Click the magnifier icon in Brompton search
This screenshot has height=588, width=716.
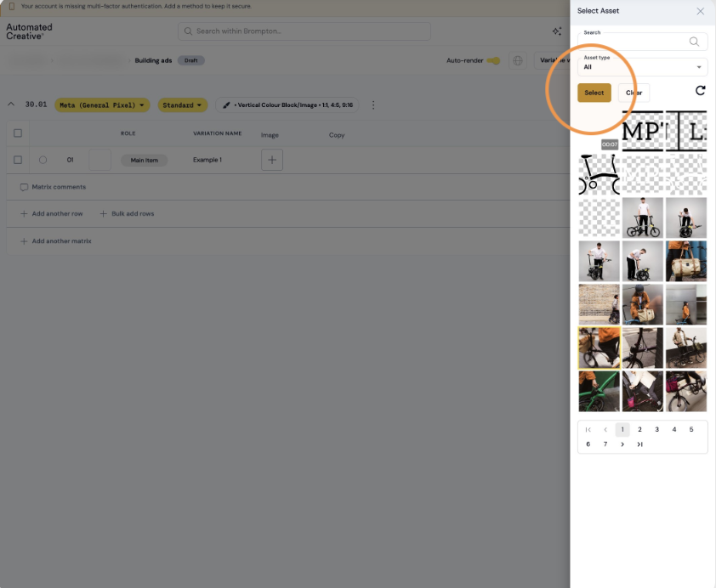click(188, 31)
